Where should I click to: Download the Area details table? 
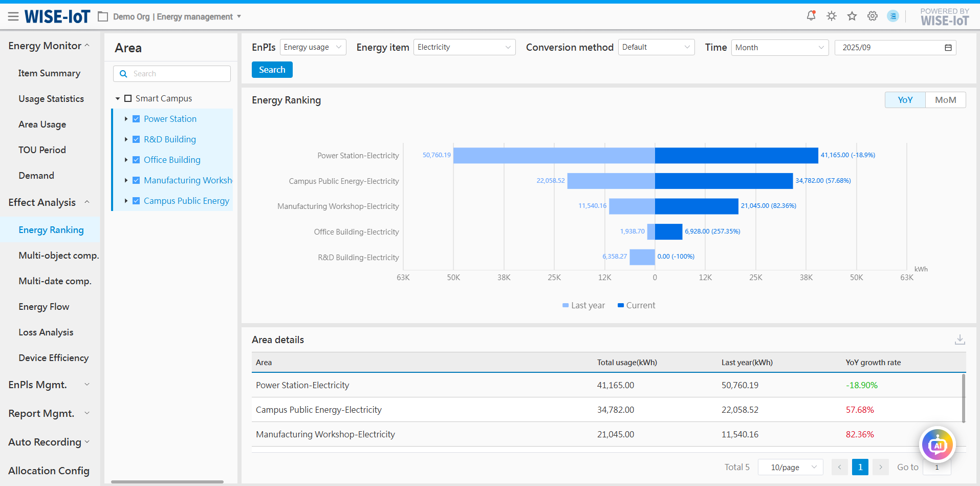tap(960, 340)
